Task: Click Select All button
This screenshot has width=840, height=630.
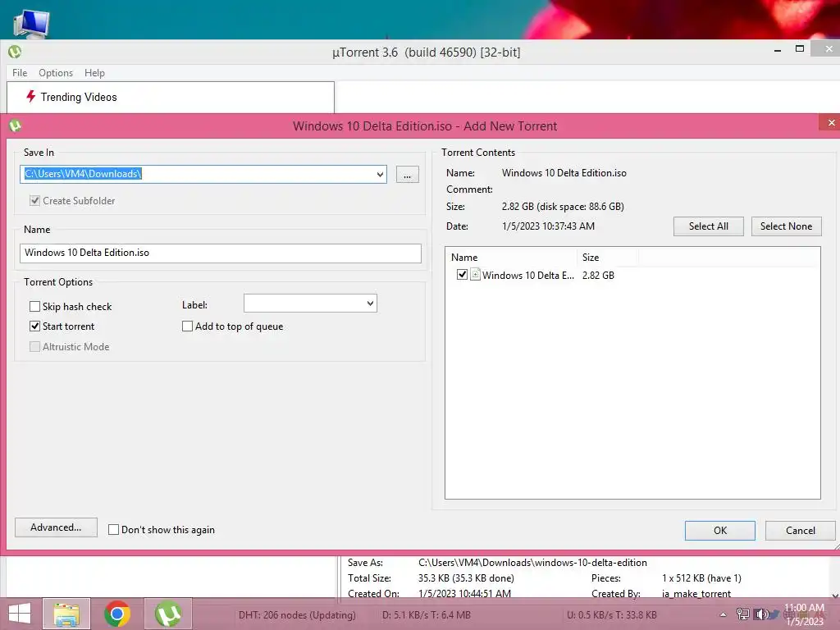Action: click(x=709, y=226)
